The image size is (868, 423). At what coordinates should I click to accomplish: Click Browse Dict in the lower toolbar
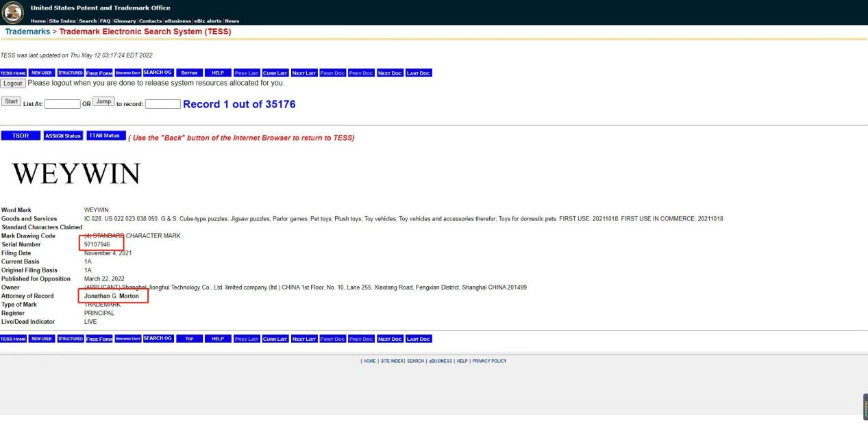pos(127,339)
